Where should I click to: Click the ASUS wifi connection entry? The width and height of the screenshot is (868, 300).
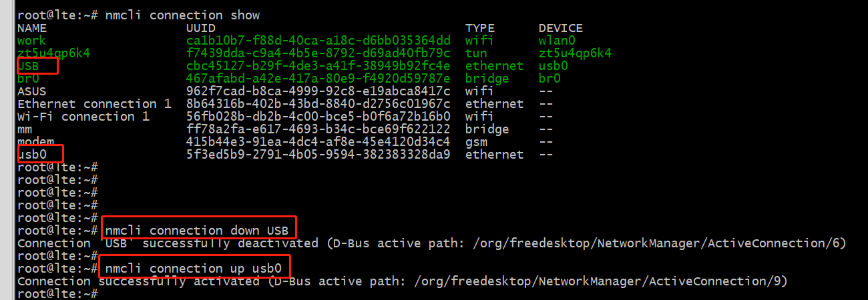pyautogui.click(x=31, y=91)
